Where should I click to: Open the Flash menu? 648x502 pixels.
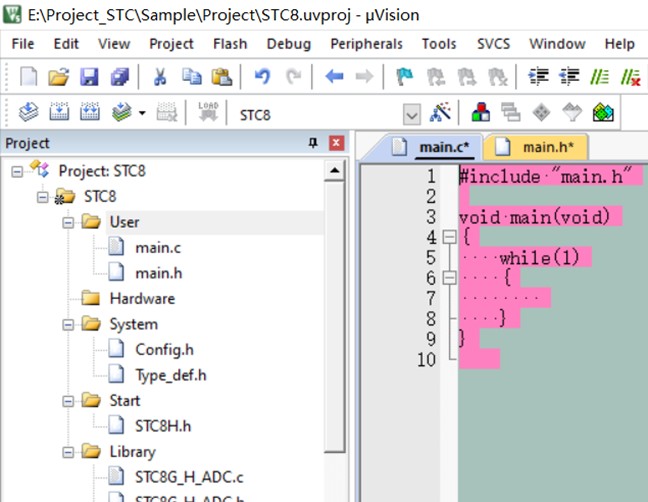tap(230, 43)
